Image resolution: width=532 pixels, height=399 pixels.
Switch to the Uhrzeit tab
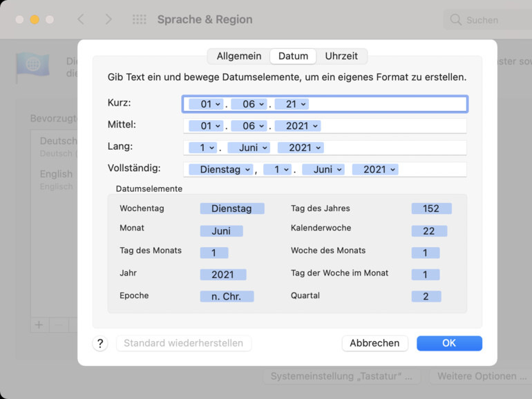click(x=341, y=56)
